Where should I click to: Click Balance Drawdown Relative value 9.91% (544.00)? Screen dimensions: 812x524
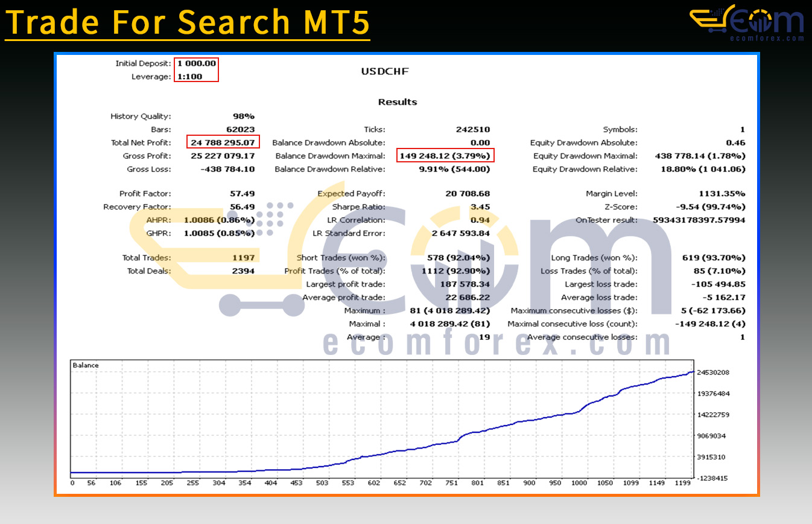[454, 170]
